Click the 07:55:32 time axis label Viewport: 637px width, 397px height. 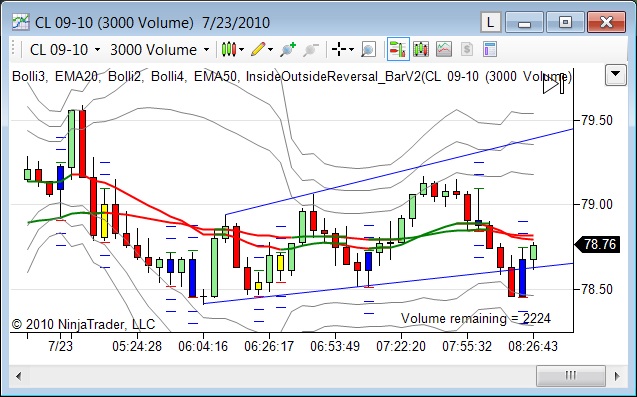[x=467, y=346]
